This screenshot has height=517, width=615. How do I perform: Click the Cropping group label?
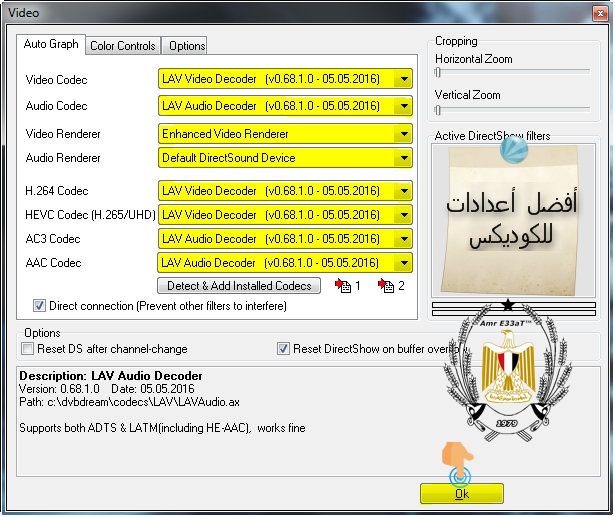pyautogui.click(x=456, y=41)
